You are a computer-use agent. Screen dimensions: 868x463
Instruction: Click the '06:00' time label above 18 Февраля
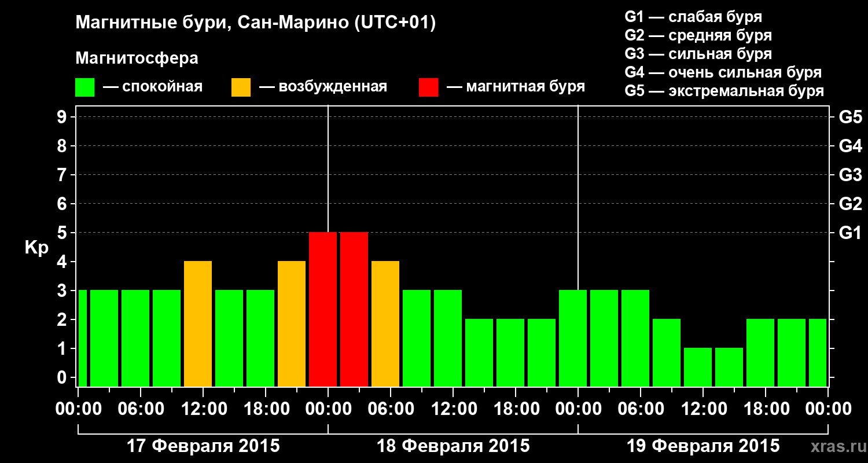pos(391,409)
